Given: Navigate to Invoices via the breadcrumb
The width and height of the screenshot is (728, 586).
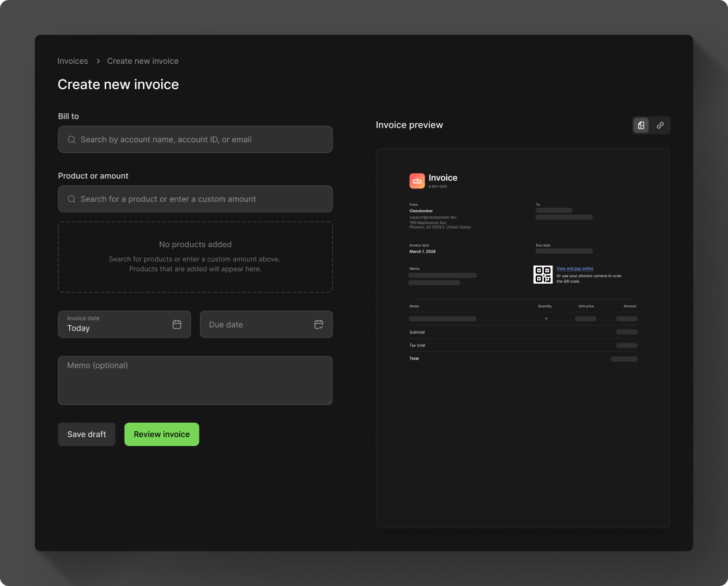Looking at the screenshot, I should click(72, 61).
